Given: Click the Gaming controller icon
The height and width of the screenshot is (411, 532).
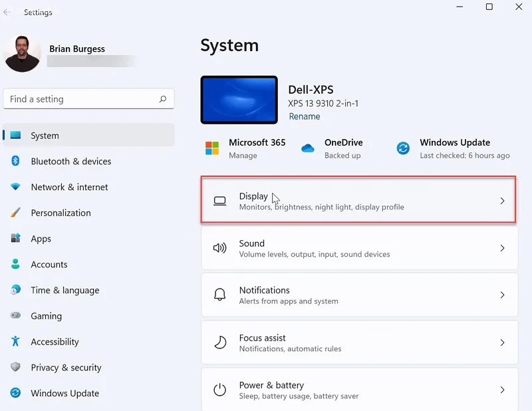Looking at the screenshot, I should [x=15, y=315].
